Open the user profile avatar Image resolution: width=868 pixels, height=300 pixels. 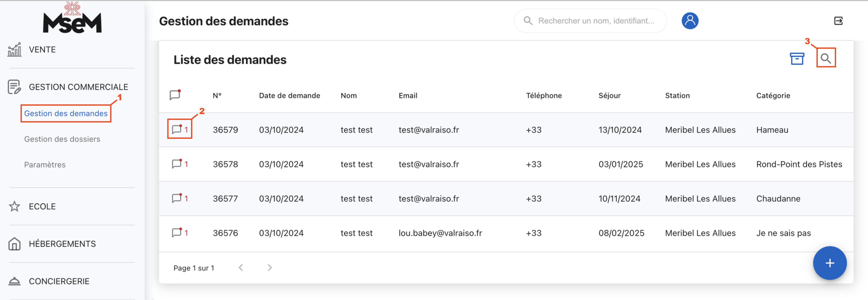pos(690,21)
